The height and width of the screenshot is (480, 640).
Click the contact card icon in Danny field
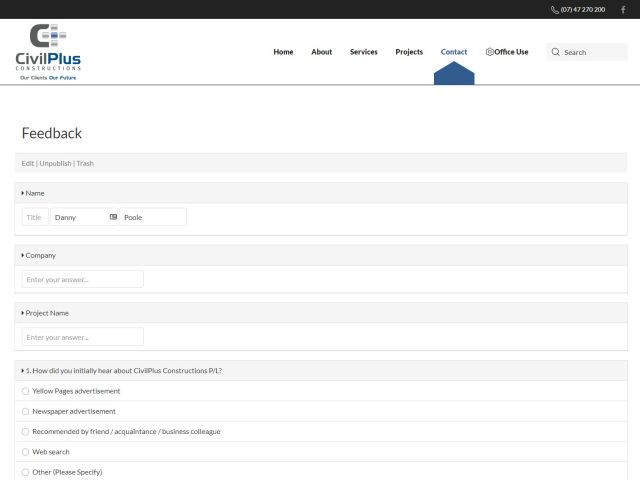tap(113, 217)
